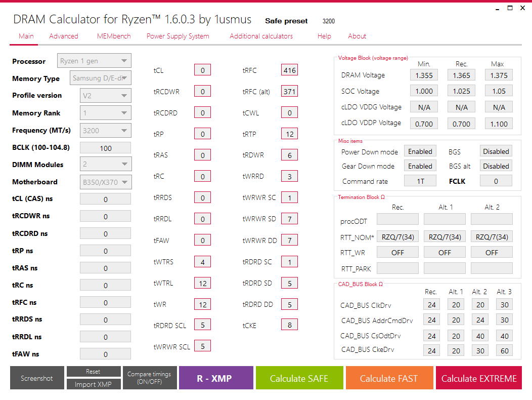The height and width of the screenshot is (400, 532).
Task: Click the tRCDWR ns field
Action: point(106,216)
